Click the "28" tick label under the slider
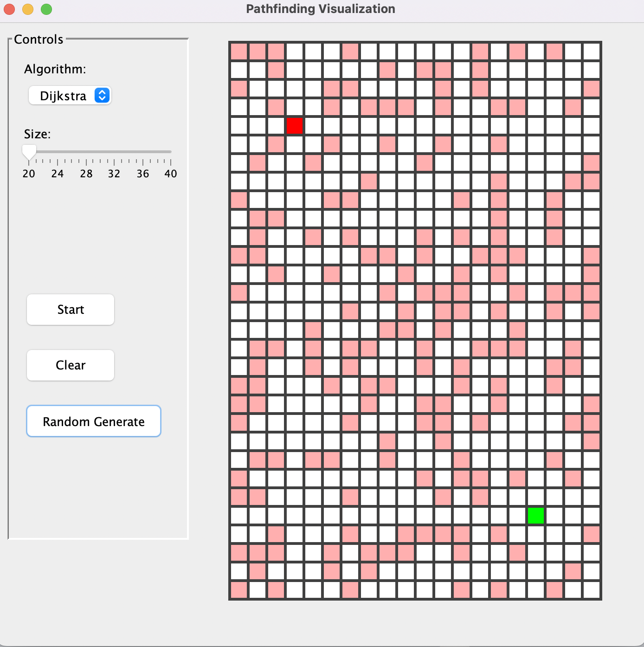This screenshot has width=644, height=647. pos(86,174)
